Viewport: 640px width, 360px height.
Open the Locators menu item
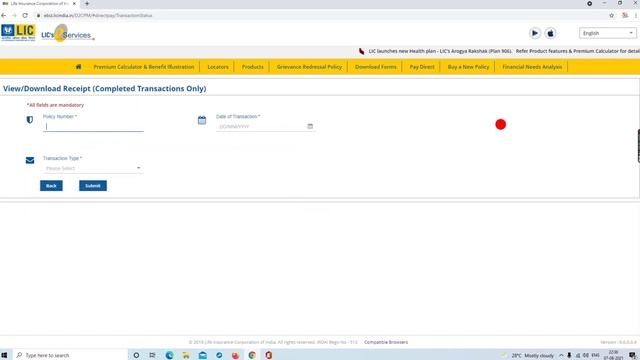pyautogui.click(x=218, y=67)
